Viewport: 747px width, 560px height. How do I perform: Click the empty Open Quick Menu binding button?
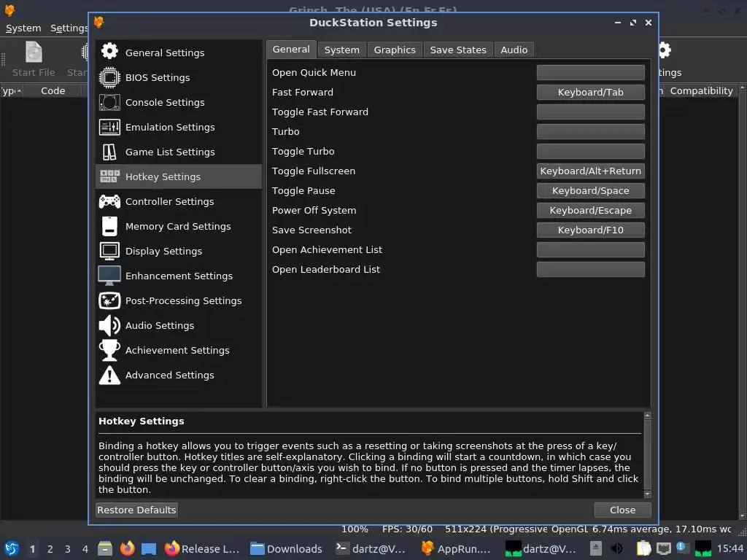point(590,72)
